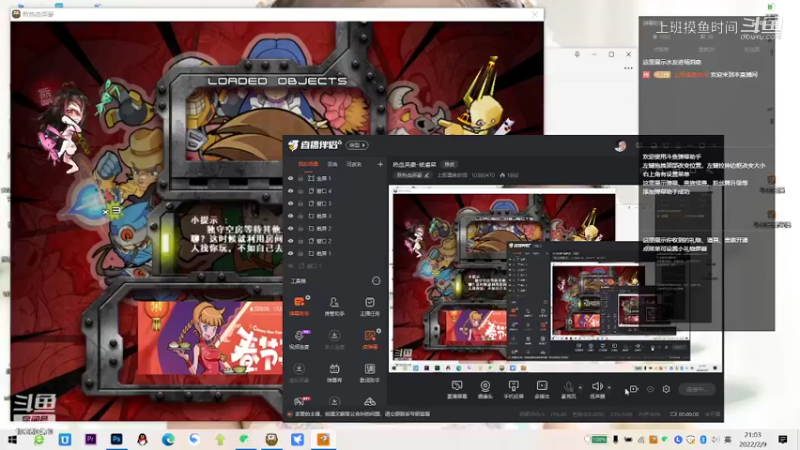
Task: Toggle the preview eye icon in the bottom bar
Action: coord(650,389)
